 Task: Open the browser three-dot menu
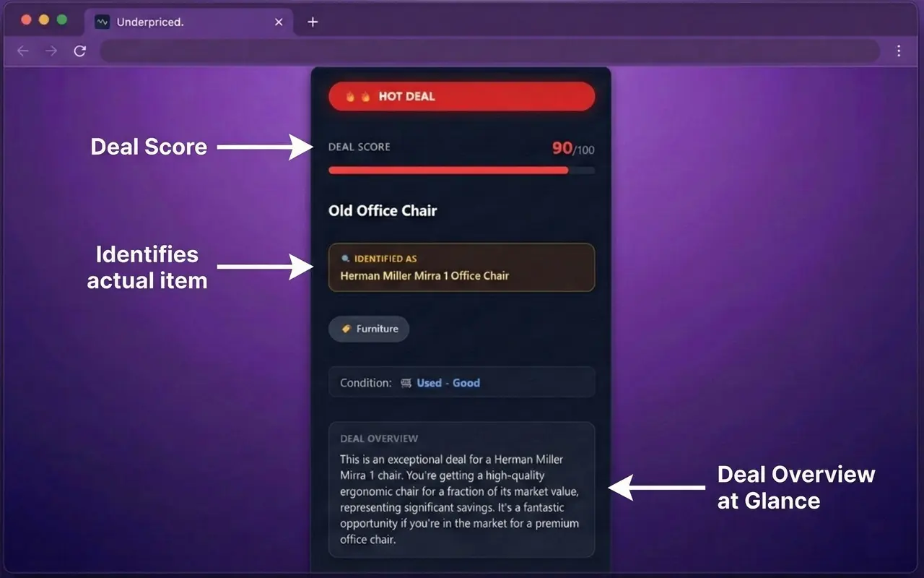[899, 51]
